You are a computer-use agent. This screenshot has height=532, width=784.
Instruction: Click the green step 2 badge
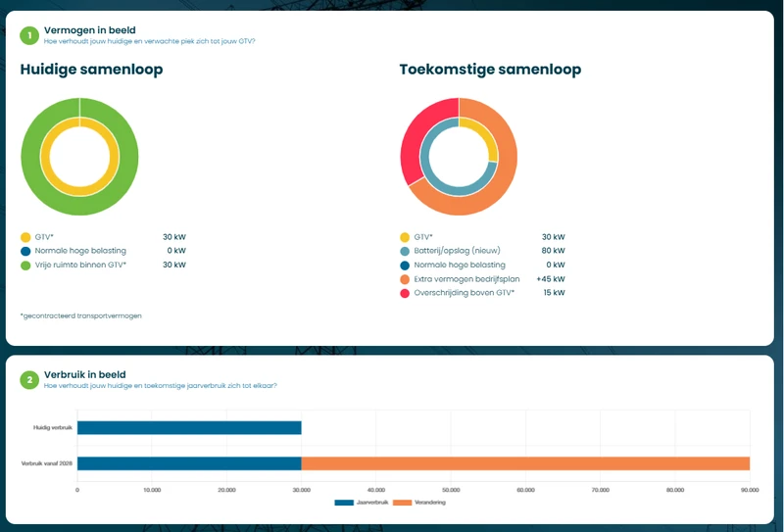click(x=29, y=380)
